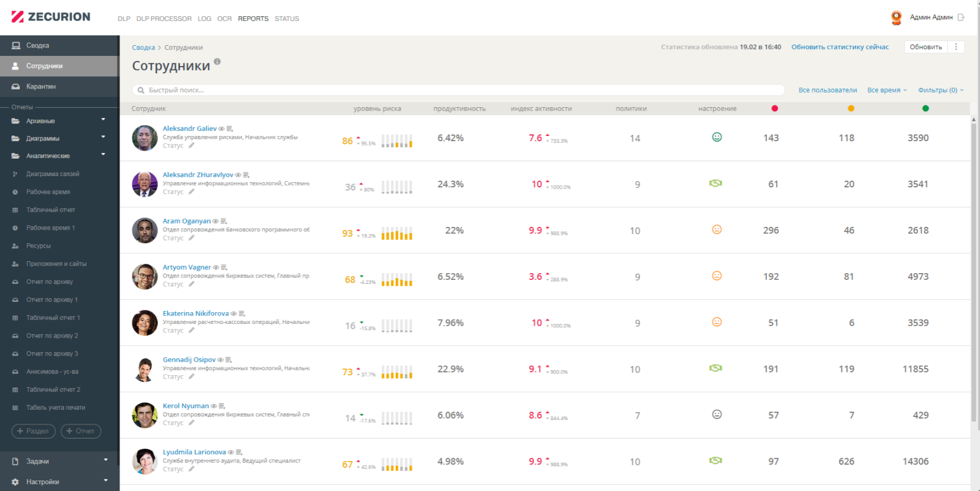This screenshot has height=491, width=980.
Task: Click the logout icon beside Админ Админ
Action: click(x=961, y=17)
